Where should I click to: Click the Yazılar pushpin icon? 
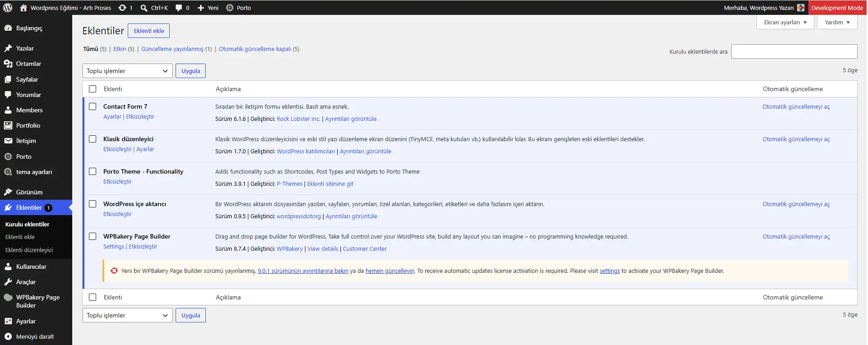8,48
